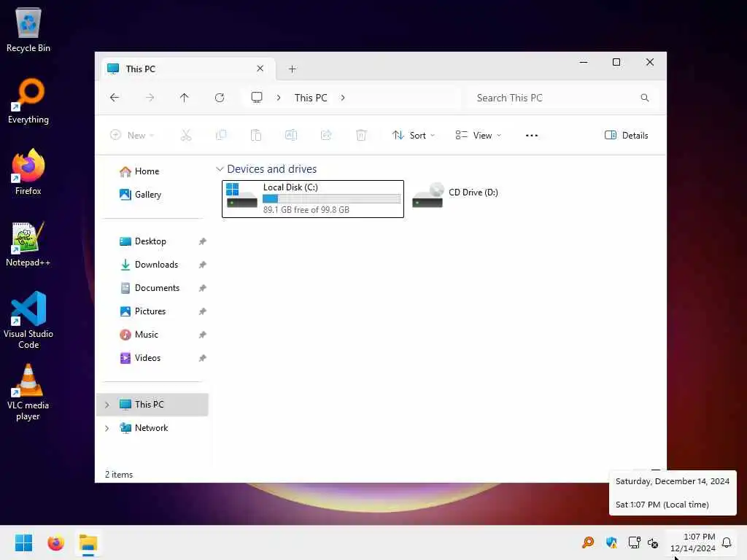
Task: Select Network in navigation pane
Action: point(152,428)
